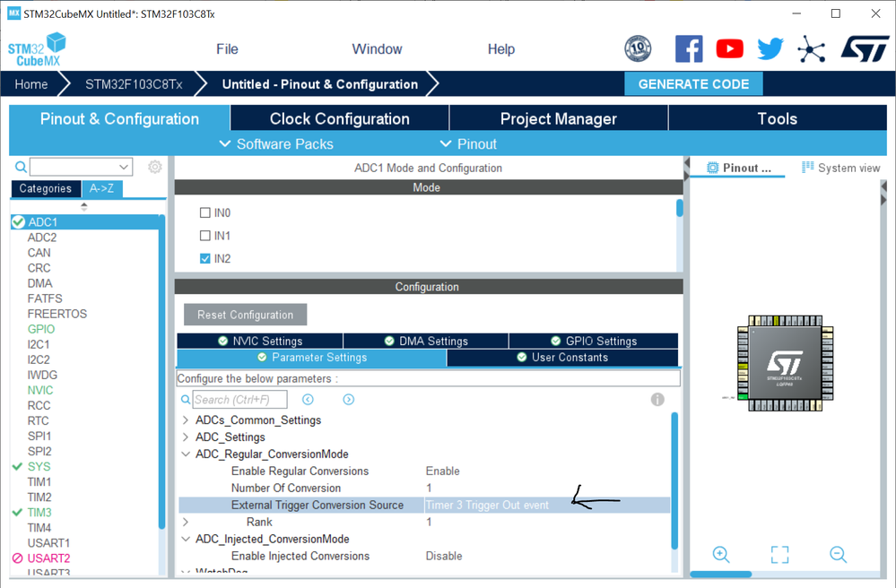Click the parameter info icon
The image size is (896, 588).
657,400
